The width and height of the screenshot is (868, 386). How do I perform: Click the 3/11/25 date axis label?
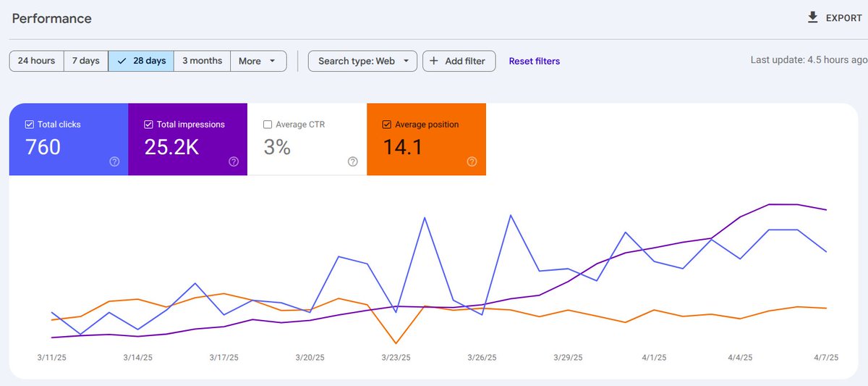tap(51, 358)
